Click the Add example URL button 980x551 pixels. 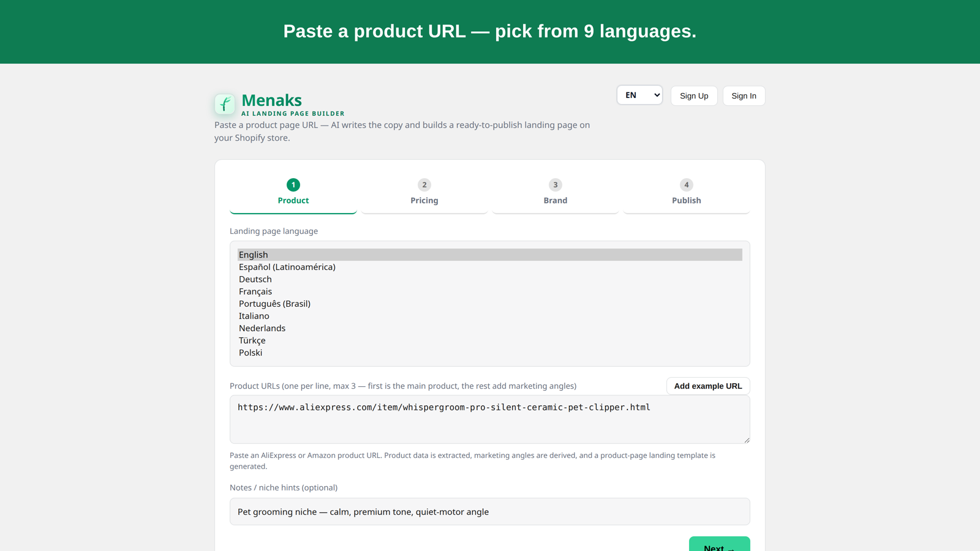(708, 386)
